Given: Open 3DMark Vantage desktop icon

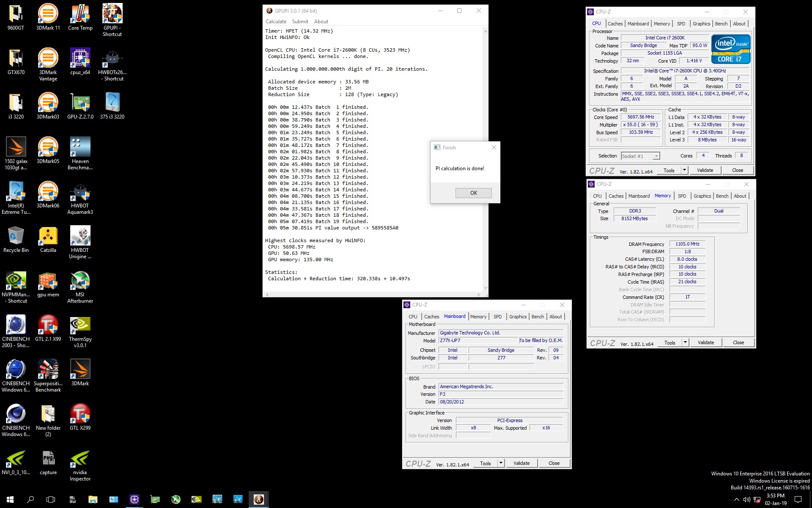Looking at the screenshot, I should [x=48, y=64].
